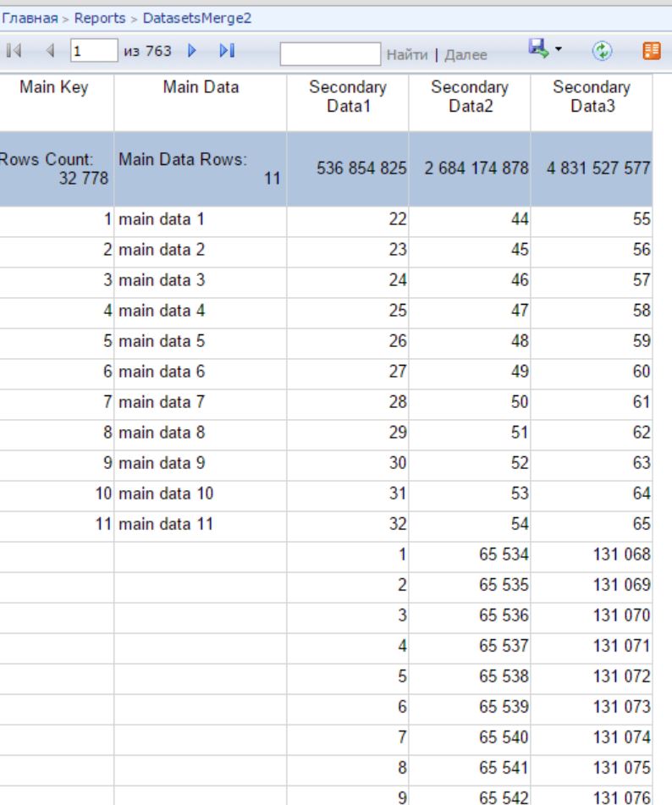Click the Secondary Data1 column header

coord(348,96)
